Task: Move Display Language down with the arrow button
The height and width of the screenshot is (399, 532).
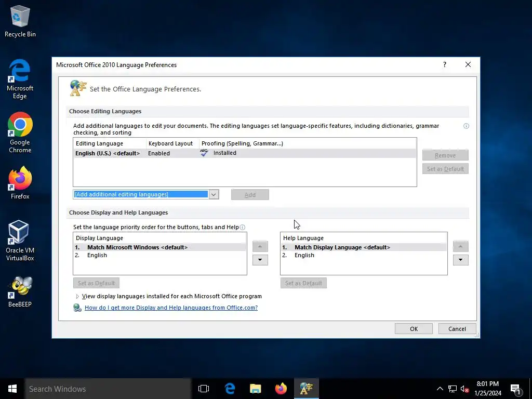Action: [x=260, y=260]
